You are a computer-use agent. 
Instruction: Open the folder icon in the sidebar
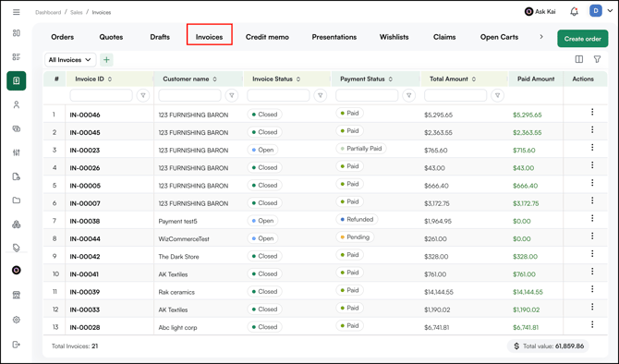[17, 200]
